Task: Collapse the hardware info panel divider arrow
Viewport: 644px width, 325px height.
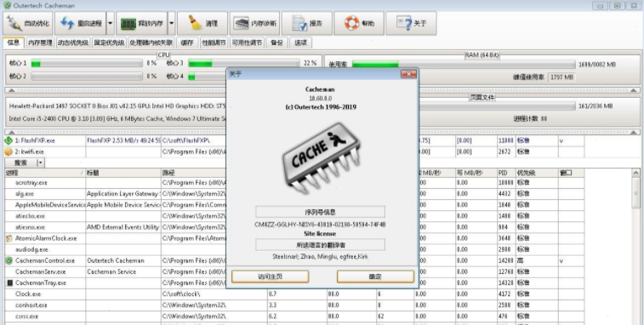Action: pos(12,132)
